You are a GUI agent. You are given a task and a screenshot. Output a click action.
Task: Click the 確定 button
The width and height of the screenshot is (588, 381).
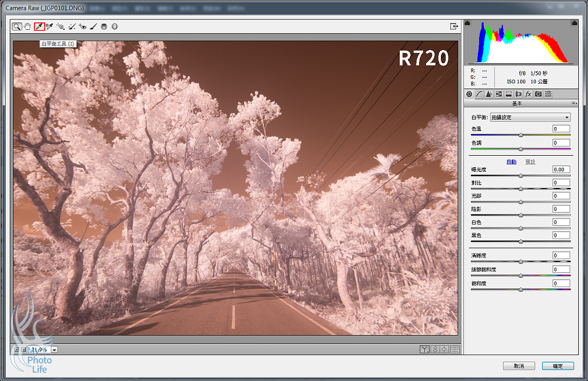(x=557, y=366)
